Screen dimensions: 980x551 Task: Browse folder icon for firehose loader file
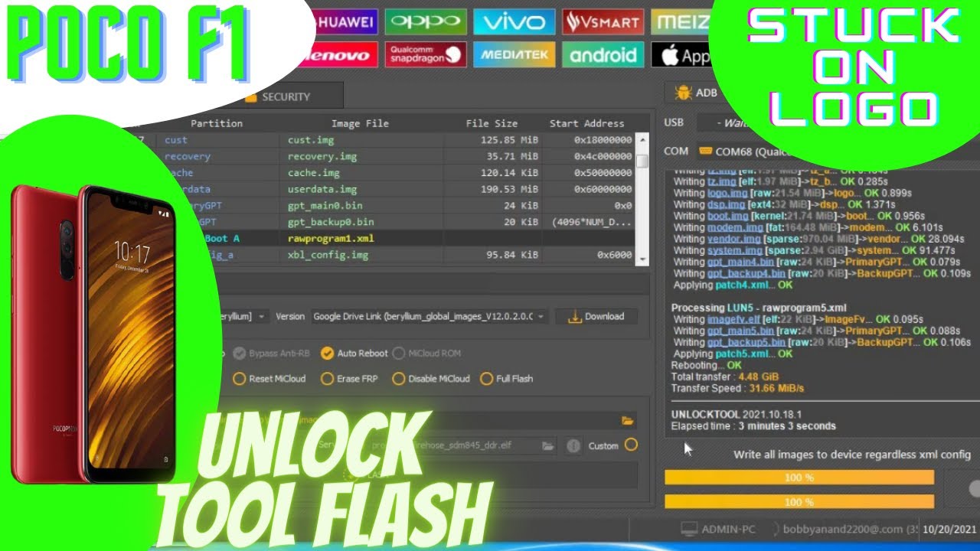click(x=547, y=445)
